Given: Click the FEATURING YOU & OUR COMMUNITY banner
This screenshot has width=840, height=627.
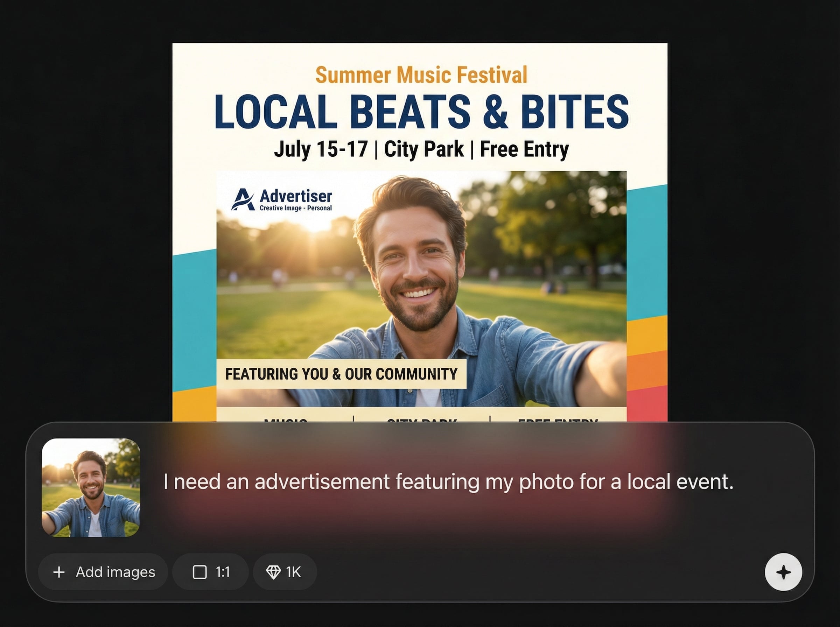Looking at the screenshot, I should coord(341,374).
